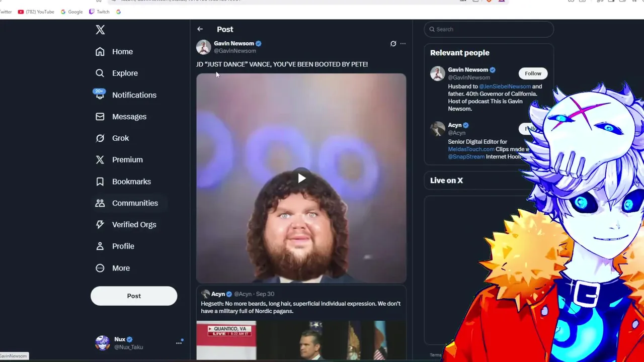Image resolution: width=644 pixels, height=362 pixels.
Task: Open three-dot menu on Newsom's post
Action: click(x=403, y=44)
